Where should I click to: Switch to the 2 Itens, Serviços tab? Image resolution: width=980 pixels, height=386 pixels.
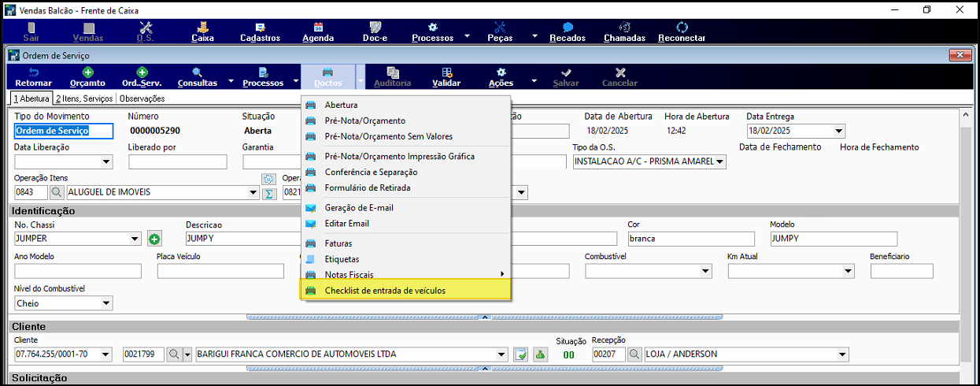84,99
